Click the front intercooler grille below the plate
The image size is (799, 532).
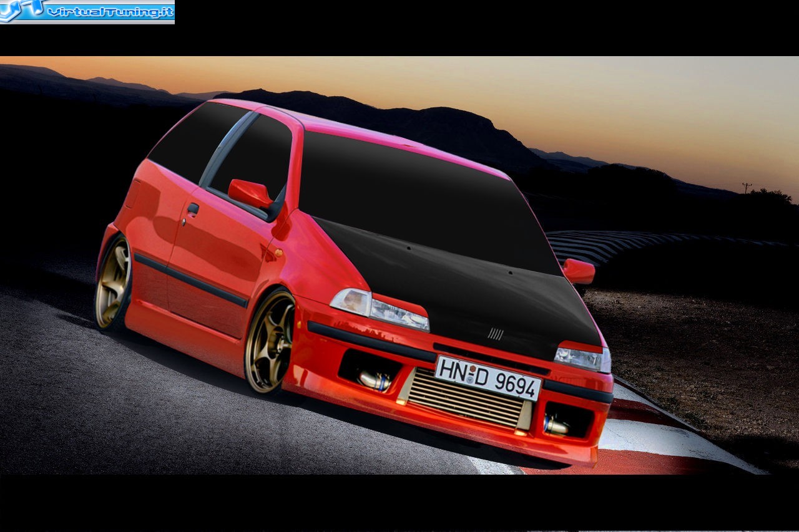point(466,399)
